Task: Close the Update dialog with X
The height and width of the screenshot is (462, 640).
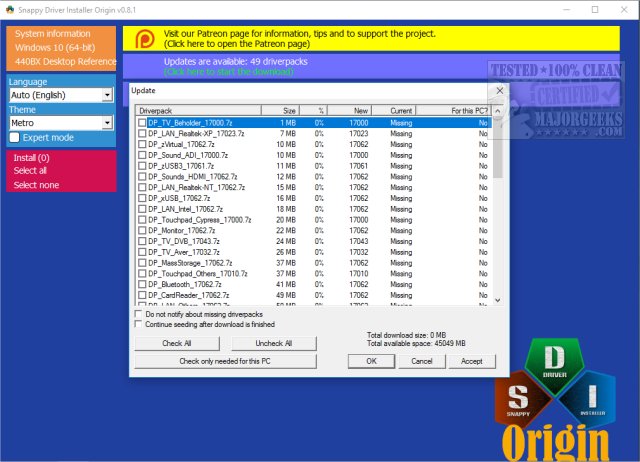Action: tap(500, 91)
